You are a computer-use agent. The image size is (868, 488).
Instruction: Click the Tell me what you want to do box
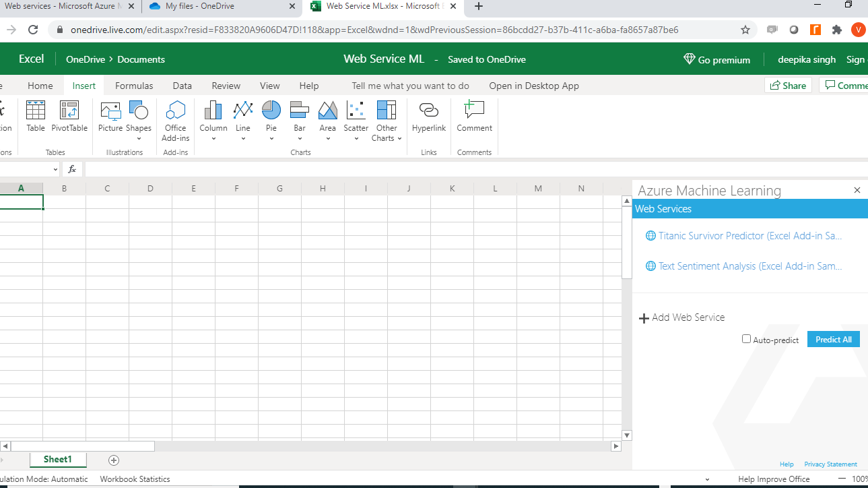[411, 86]
